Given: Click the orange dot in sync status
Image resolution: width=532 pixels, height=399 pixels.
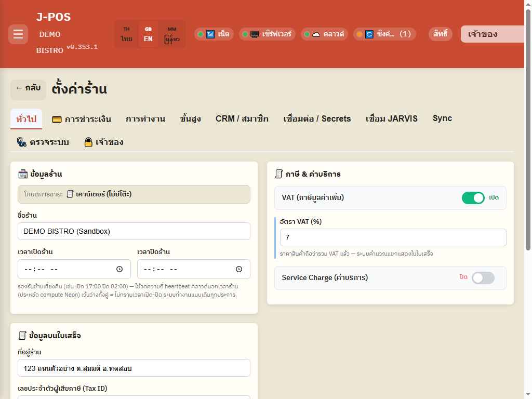Looking at the screenshot, I should coord(360,34).
